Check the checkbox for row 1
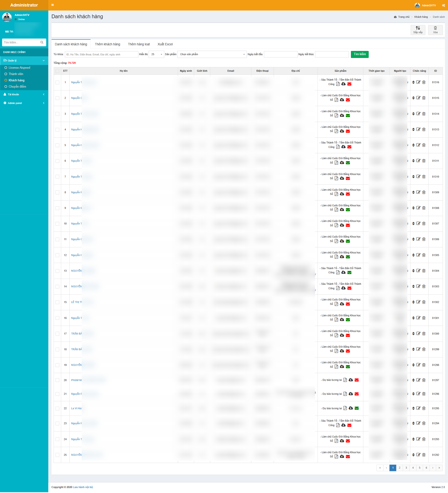Screen dimensions: 448x493 pyautogui.click(x=57, y=82)
